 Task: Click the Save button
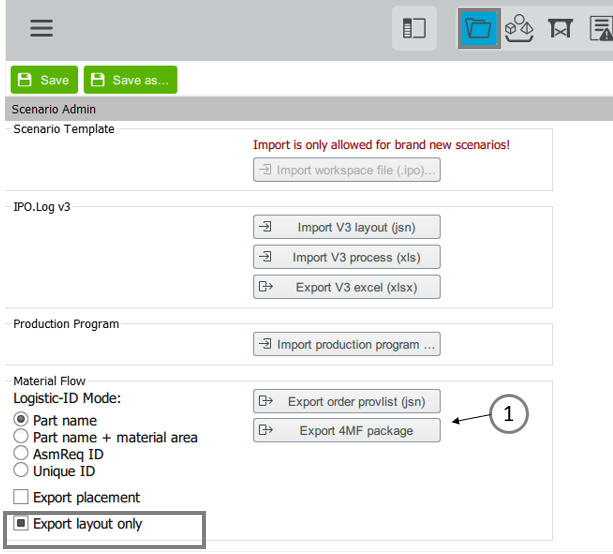(44, 80)
